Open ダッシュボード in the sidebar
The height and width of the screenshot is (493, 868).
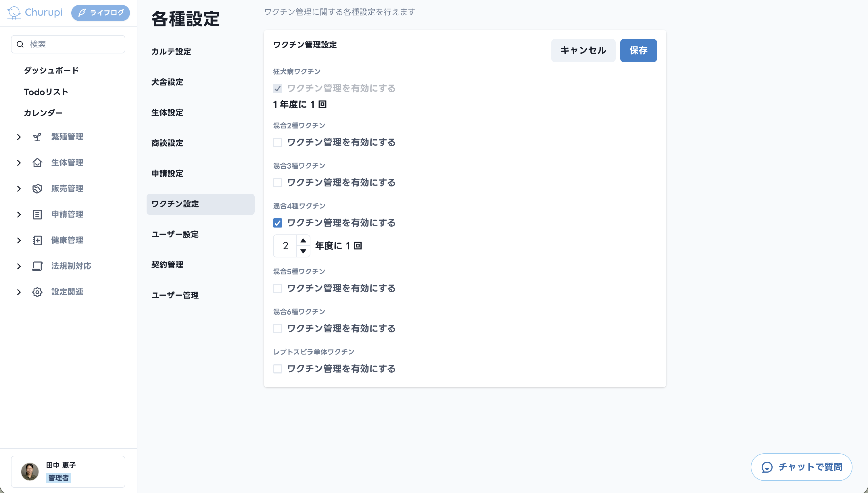[x=51, y=70]
